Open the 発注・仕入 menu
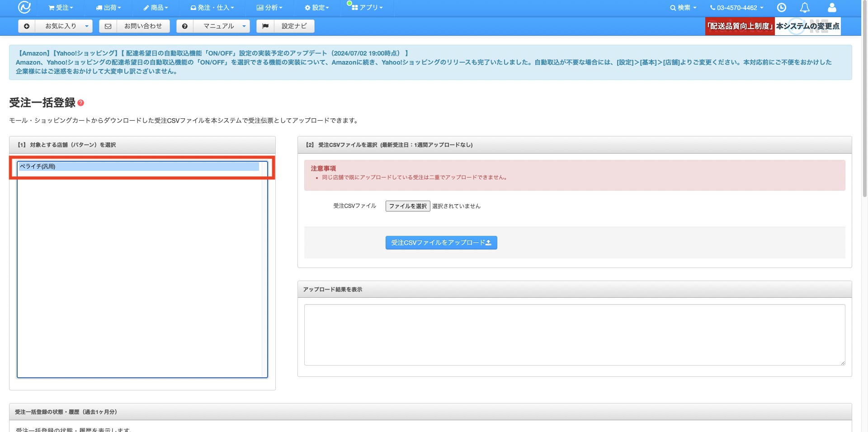The height and width of the screenshot is (432, 868). [x=212, y=8]
